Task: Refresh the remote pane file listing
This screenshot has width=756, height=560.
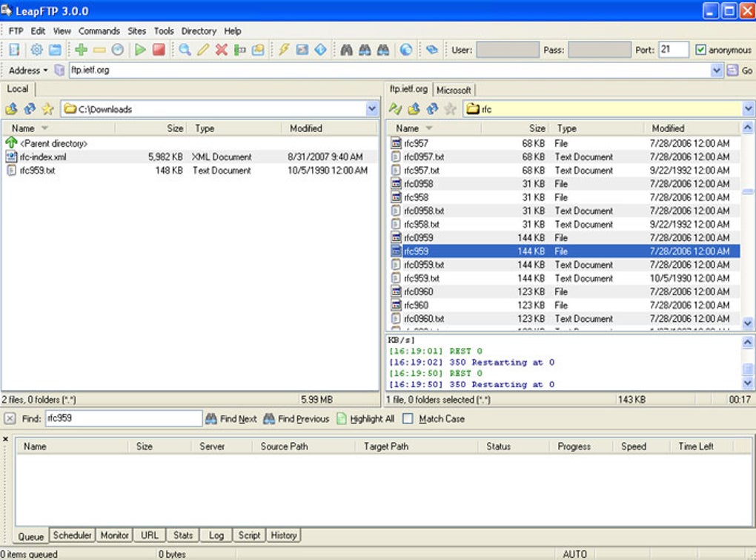Action: (432, 109)
